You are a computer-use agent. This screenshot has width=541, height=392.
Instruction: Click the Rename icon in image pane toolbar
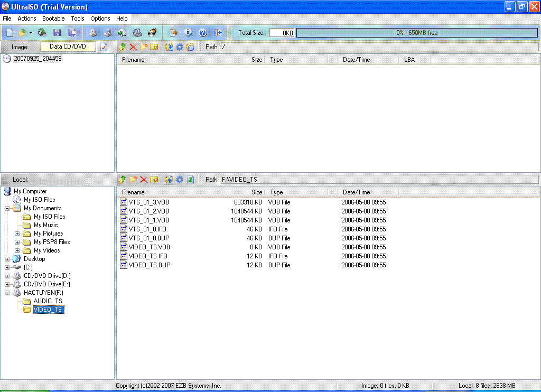click(x=154, y=46)
